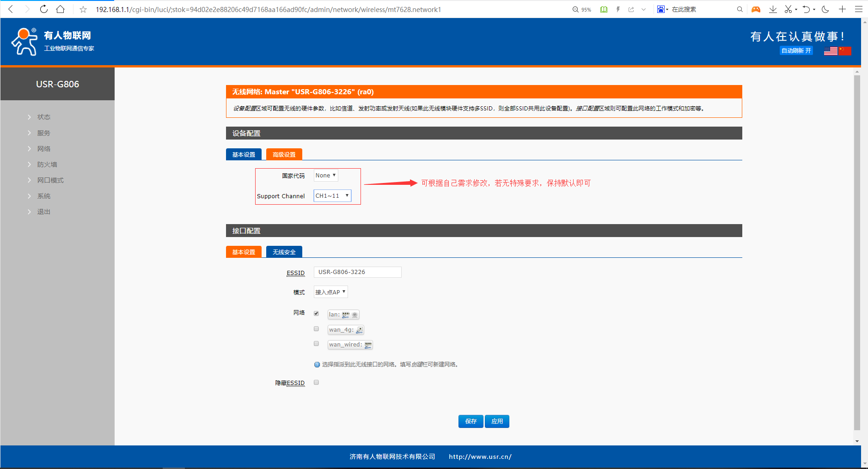
Task: Enable the wan_4g network checkbox
Action: click(x=316, y=329)
